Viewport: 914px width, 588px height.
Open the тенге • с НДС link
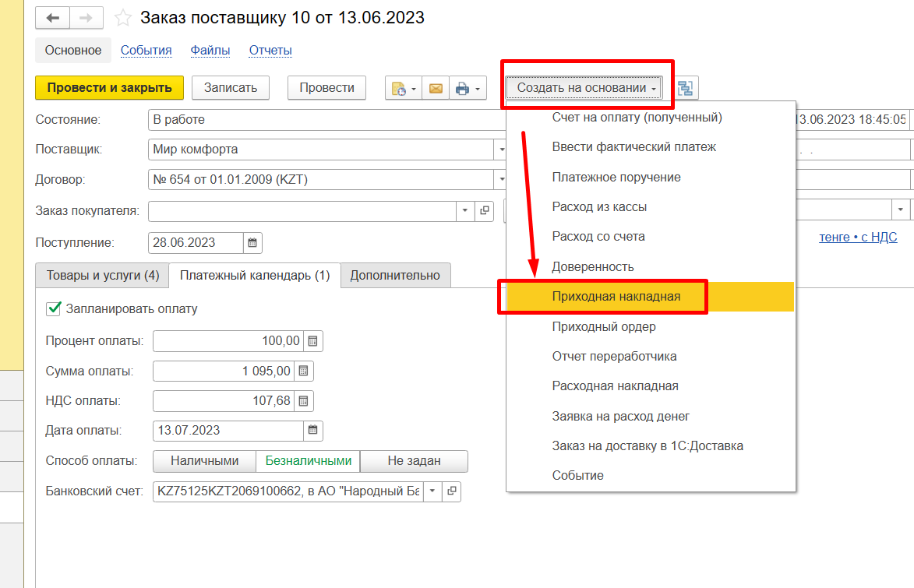(857, 238)
